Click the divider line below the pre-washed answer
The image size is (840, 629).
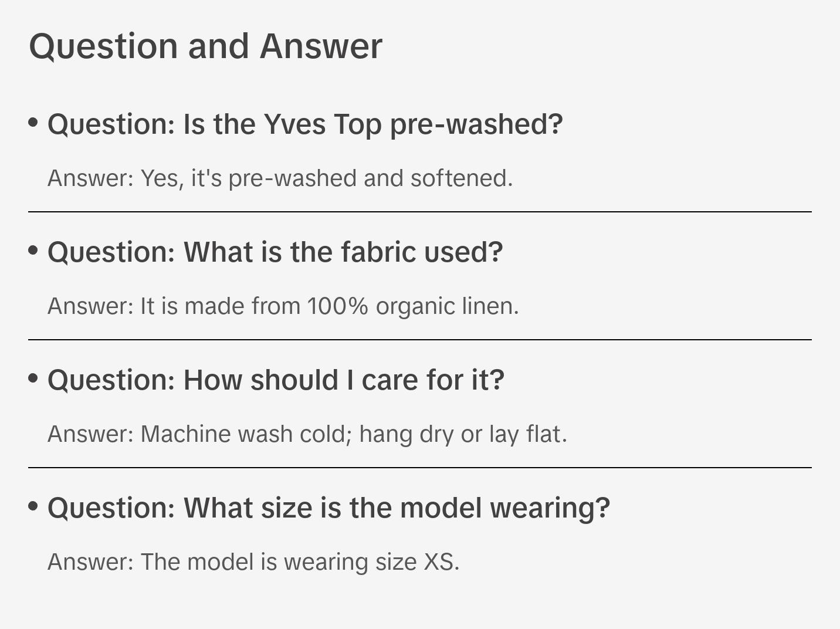click(x=420, y=212)
